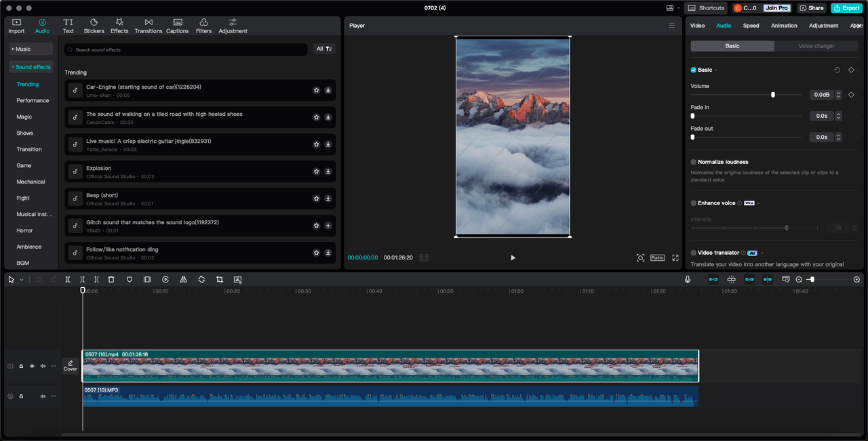Click the timeline zoom slider handle
Image resolution: width=868 pixels, height=441 pixels.
(812, 279)
